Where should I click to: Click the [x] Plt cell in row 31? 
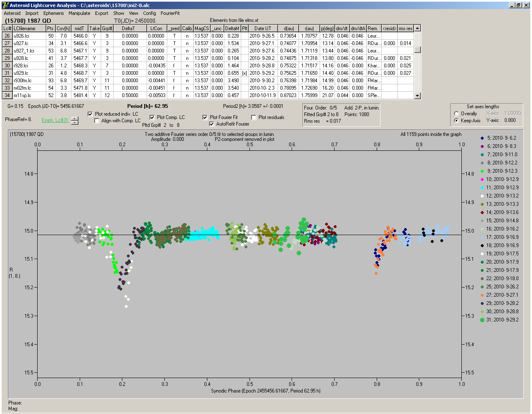[x=245, y=73]
